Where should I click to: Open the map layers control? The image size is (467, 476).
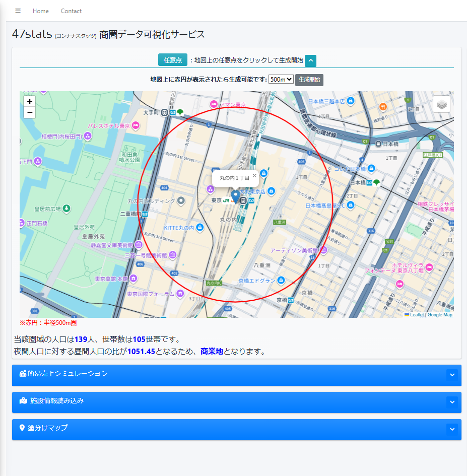(441, 104)
